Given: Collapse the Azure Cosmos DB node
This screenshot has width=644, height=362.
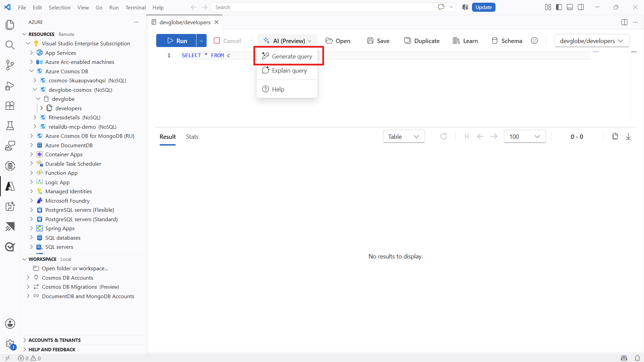Looking at the screenshot, I should (x=32, y=71).
